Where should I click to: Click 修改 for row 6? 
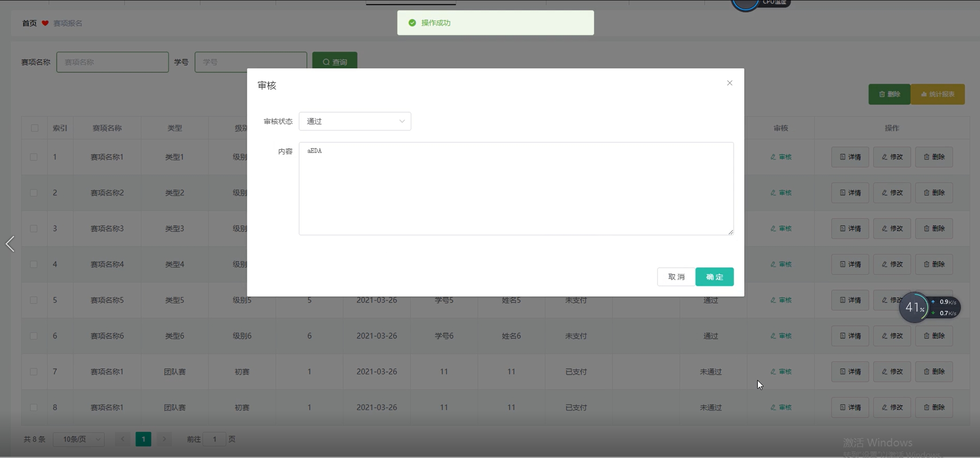(892, 336)
